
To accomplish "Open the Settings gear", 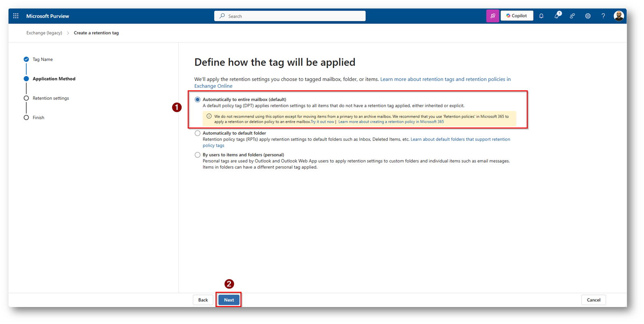I will coord(588,16).
